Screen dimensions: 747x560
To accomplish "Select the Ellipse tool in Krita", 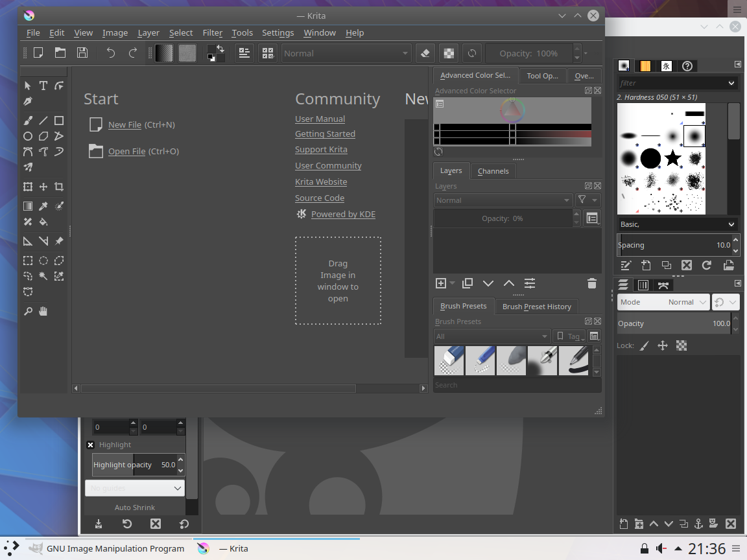I will (28, 136).
